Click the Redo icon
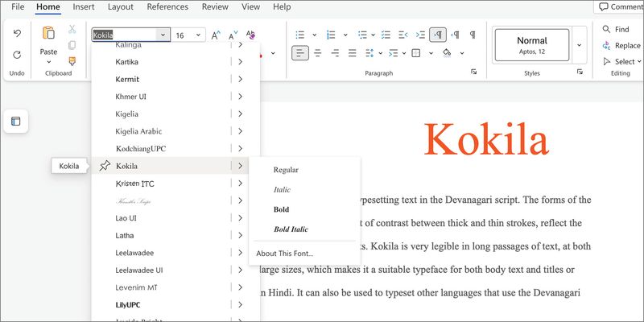 [x=17, y=55]
